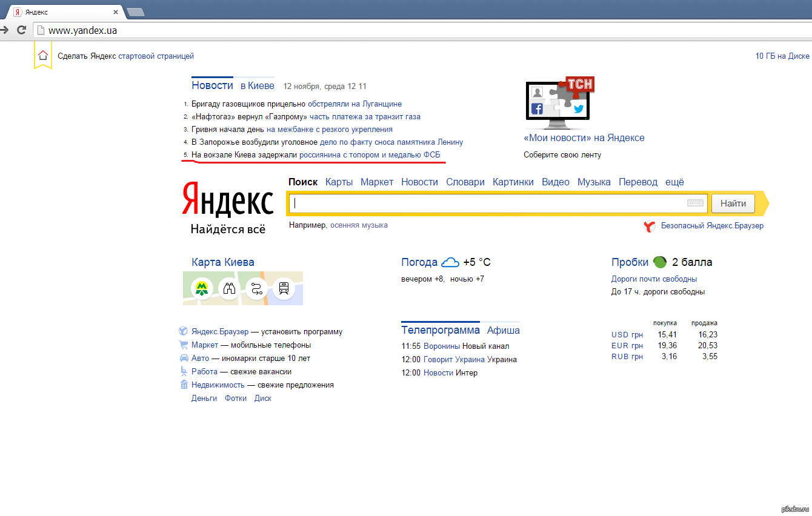The height and width of the screenshot is (516, 812).
Task: Open 12:00 'Новости' on Интер link
Action: click(438, 372)
